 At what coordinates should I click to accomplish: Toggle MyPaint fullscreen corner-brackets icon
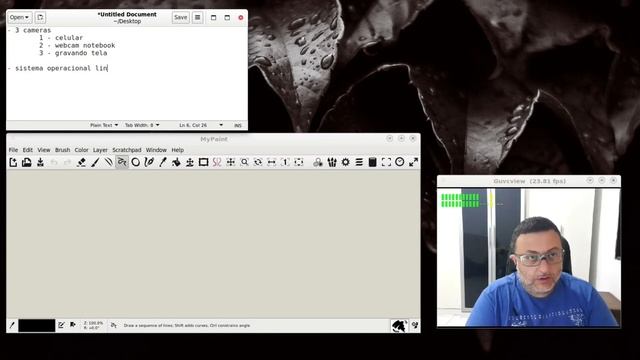click(x=386, y=162)
